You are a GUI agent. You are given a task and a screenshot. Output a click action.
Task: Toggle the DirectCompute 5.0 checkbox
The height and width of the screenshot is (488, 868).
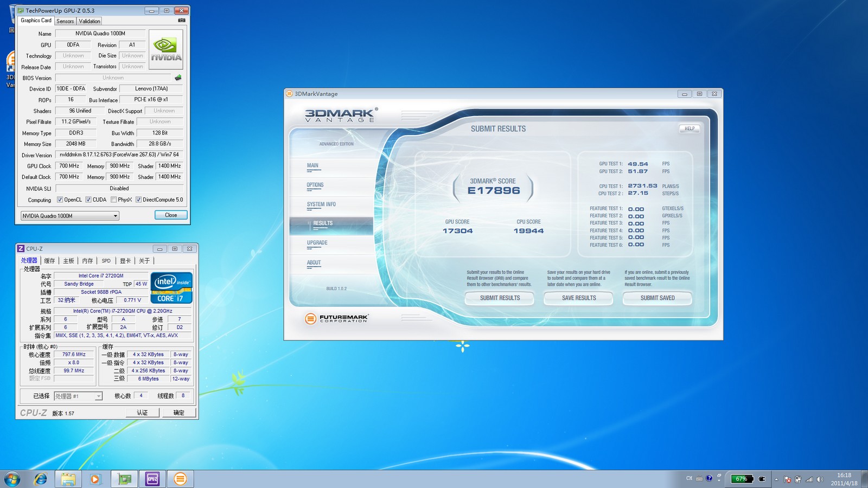tap(138, 200)
